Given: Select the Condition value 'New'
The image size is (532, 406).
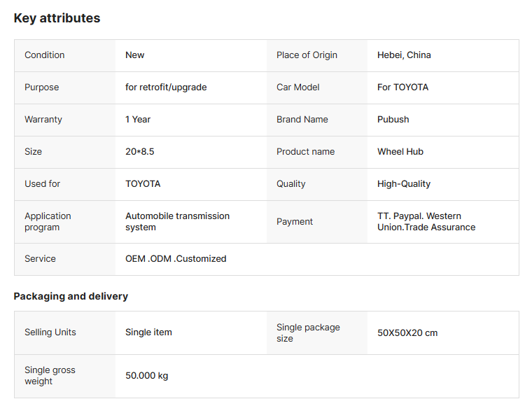Looking at the screenshot, I should coord(135,55).
